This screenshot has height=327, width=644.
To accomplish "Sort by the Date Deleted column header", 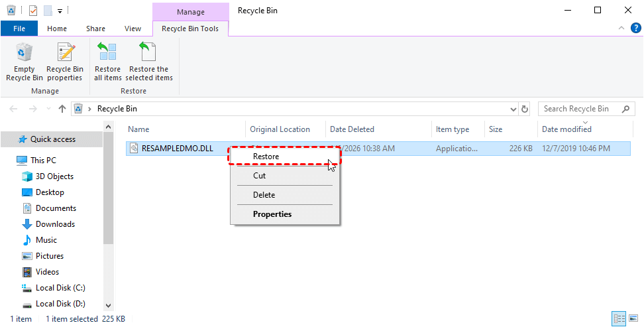I will (352, 129).
